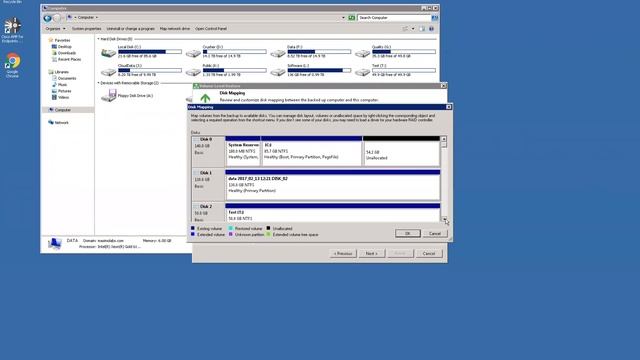Screen dimensions: 640x360
Task: Open address bar history dropdown arrow
Action: [x=343, y=18]
